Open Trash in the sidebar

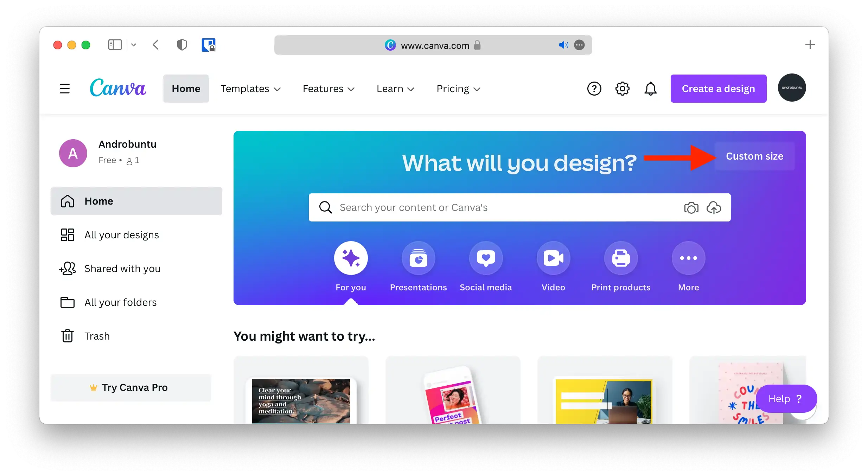tap(97, 336)
